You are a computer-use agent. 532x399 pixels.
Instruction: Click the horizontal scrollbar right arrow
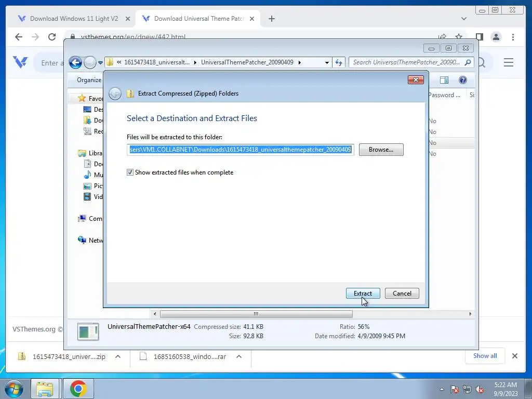point(470,314)
